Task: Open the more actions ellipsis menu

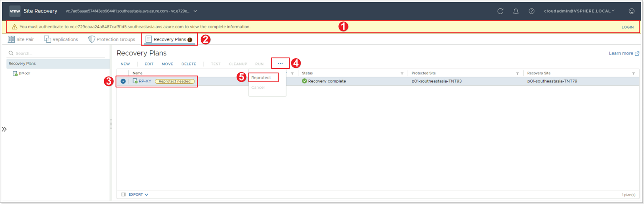Action: 280,64
